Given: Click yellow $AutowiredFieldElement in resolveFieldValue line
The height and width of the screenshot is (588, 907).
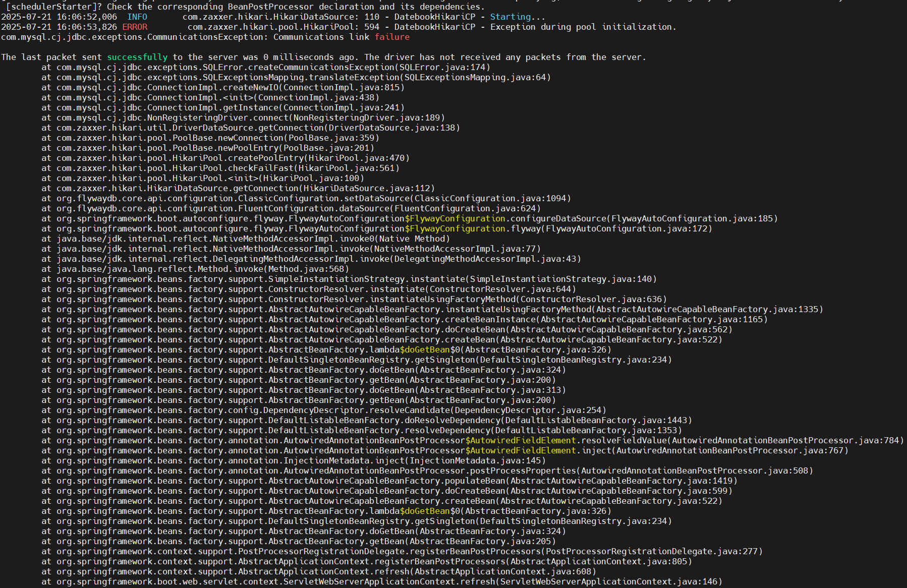Looking at the screenshot, I should click(521, 441).
